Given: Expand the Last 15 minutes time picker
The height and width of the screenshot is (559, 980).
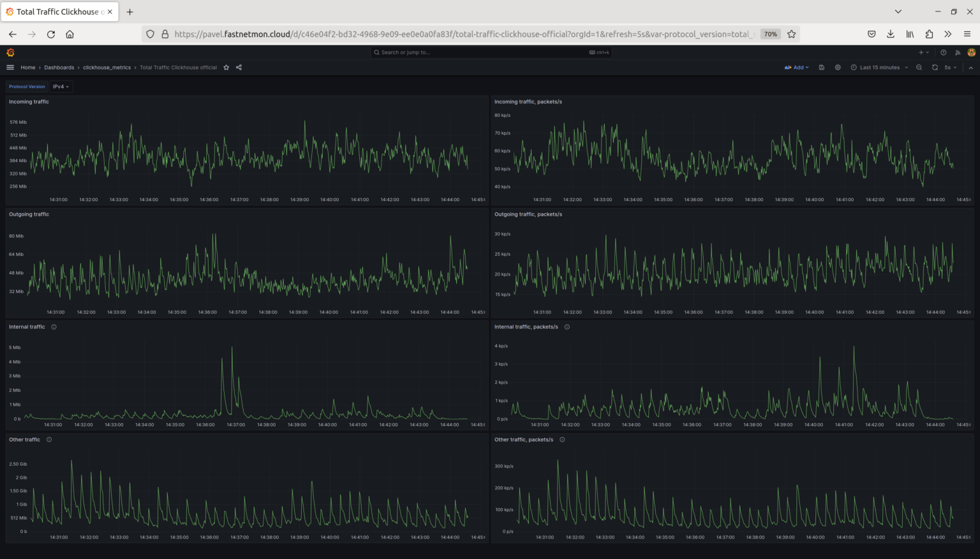Looking at the screenshot, I should pos(879,67).
